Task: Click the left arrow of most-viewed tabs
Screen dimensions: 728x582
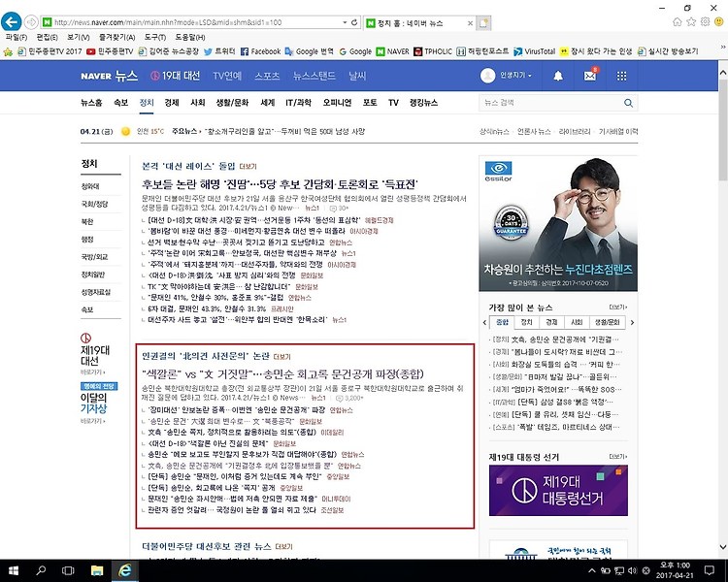Action: point(484,322)
